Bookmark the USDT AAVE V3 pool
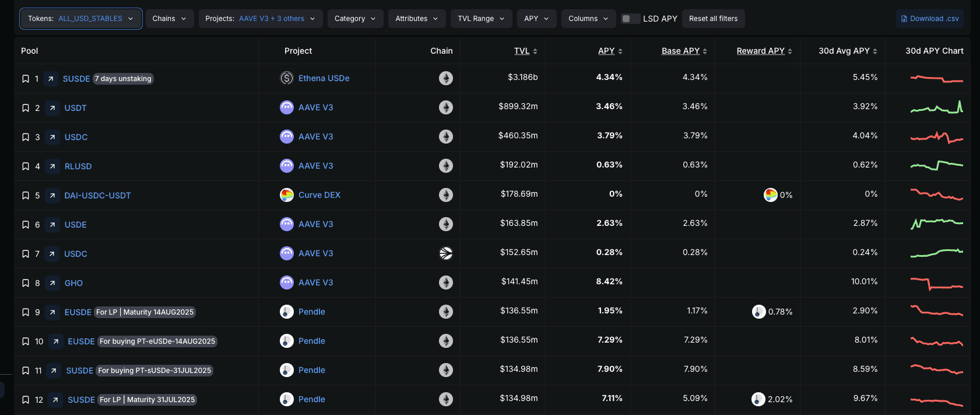Screen dimensions: 980x415 [26, 108]
